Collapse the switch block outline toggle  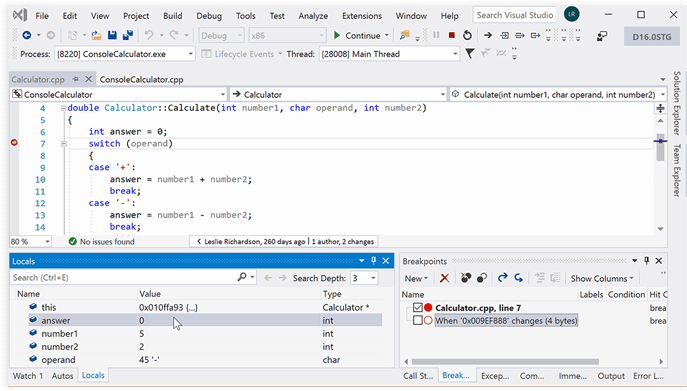tap(64, 143)
